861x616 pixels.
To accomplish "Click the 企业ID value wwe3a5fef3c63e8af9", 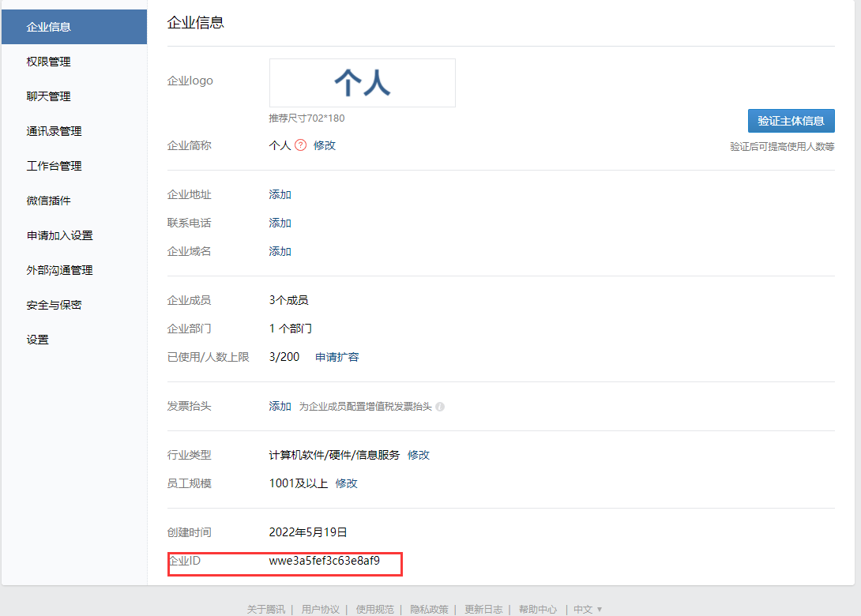I will pyautogui.click(x=324, y=562).
